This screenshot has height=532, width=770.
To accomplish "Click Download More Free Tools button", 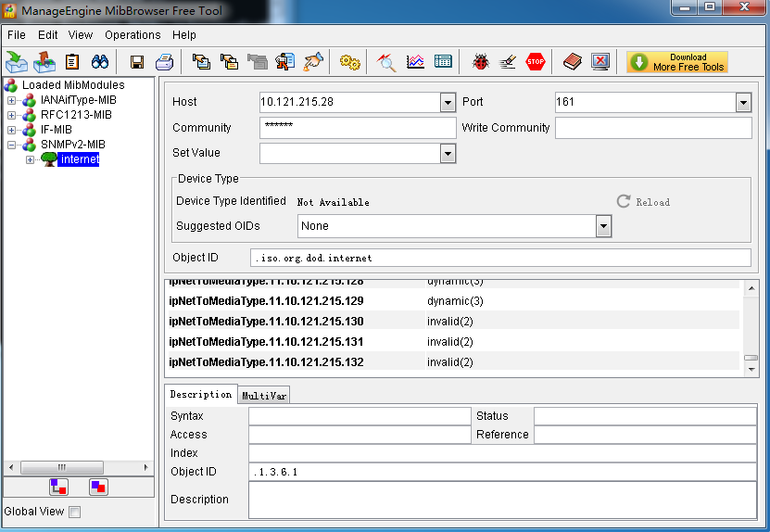I will pos(677,62).
